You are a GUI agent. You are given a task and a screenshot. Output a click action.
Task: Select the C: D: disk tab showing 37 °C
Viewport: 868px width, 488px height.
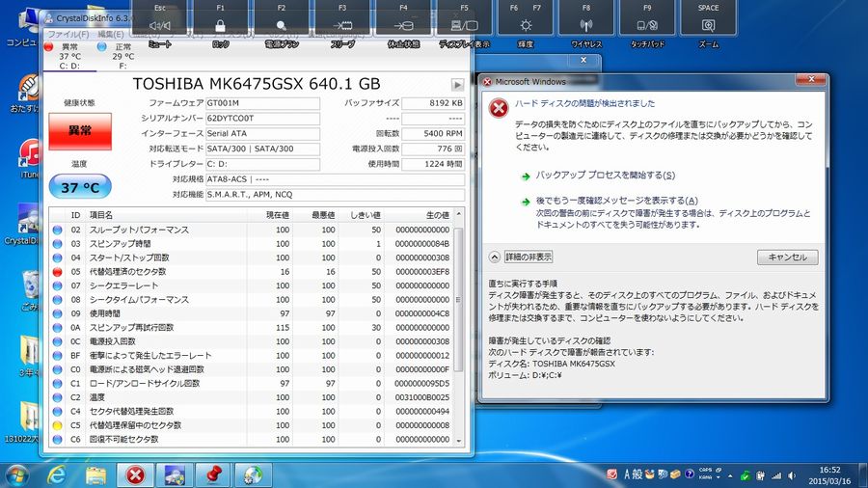tap(69, 57)
